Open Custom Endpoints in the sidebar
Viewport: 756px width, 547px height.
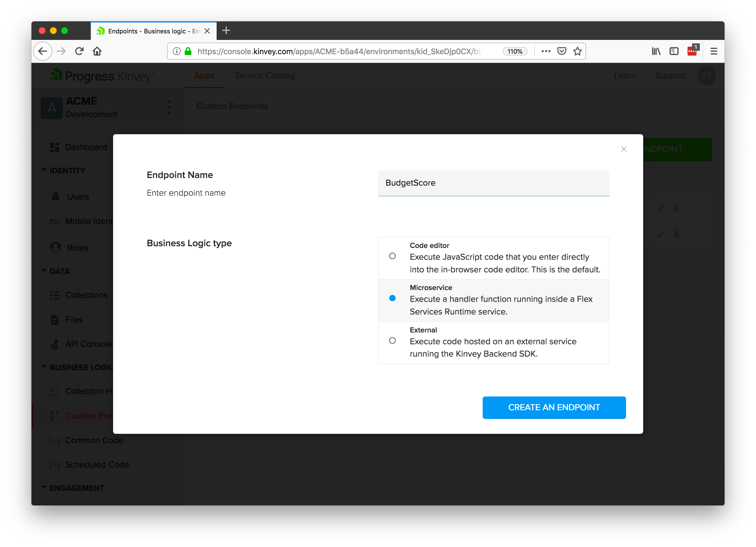[x=89, y=416]
